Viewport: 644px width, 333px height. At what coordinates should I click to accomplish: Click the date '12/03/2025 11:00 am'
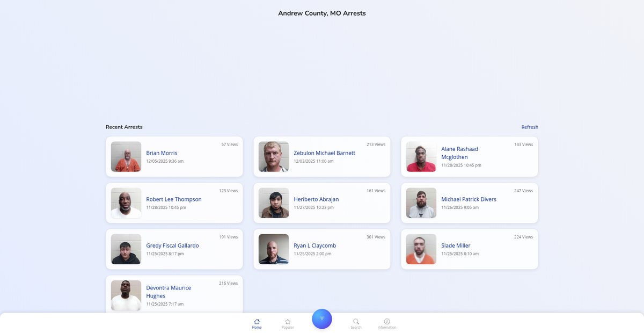click(313, 161)
